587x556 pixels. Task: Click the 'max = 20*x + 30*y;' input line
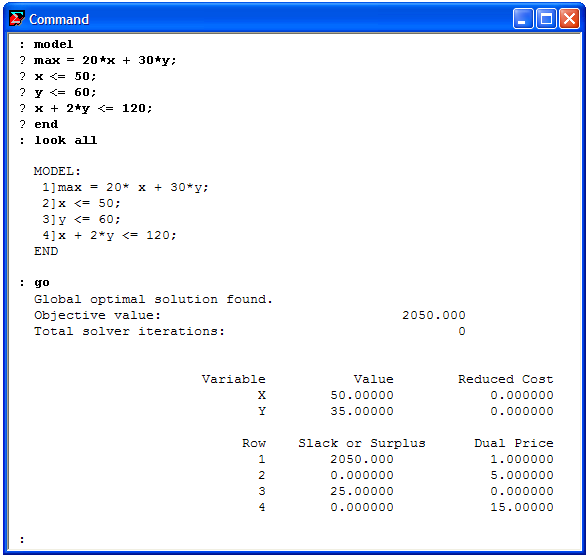click(x=105, y=60)
